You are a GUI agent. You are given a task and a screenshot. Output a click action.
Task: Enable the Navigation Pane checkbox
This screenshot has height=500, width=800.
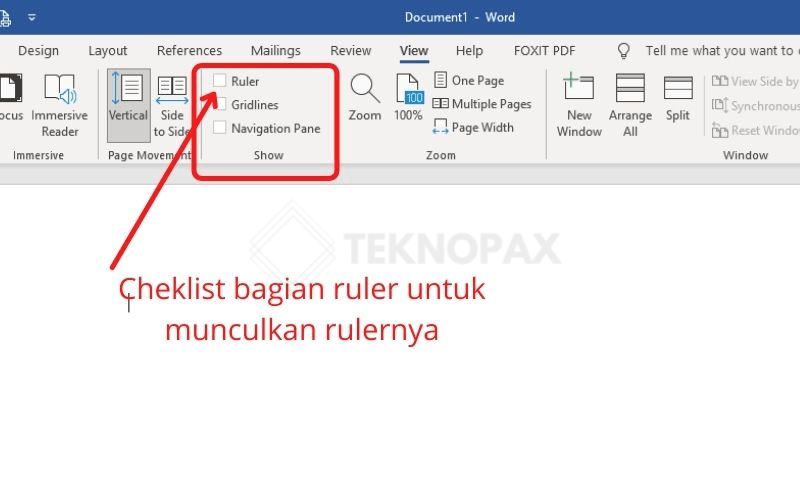[x=220, y=128]
